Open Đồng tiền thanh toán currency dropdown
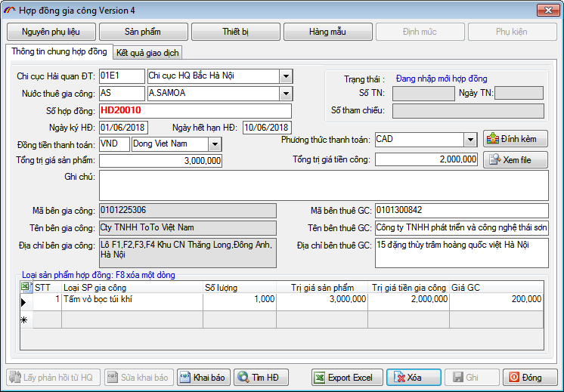The width and height of the screenshot is (564, 392). (215, 144)
